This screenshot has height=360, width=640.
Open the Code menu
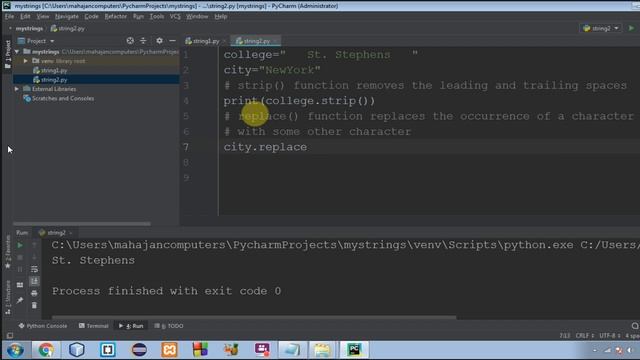click(x=91, y=16)
